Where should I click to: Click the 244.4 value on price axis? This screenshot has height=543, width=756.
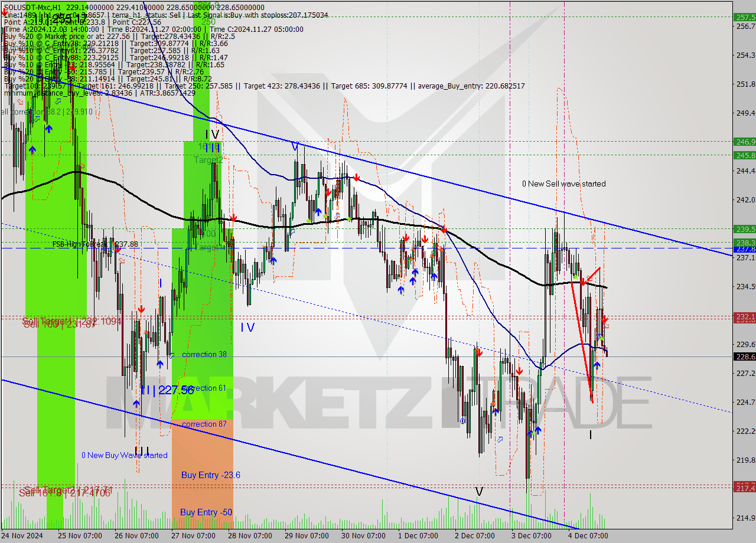(745, 171)
